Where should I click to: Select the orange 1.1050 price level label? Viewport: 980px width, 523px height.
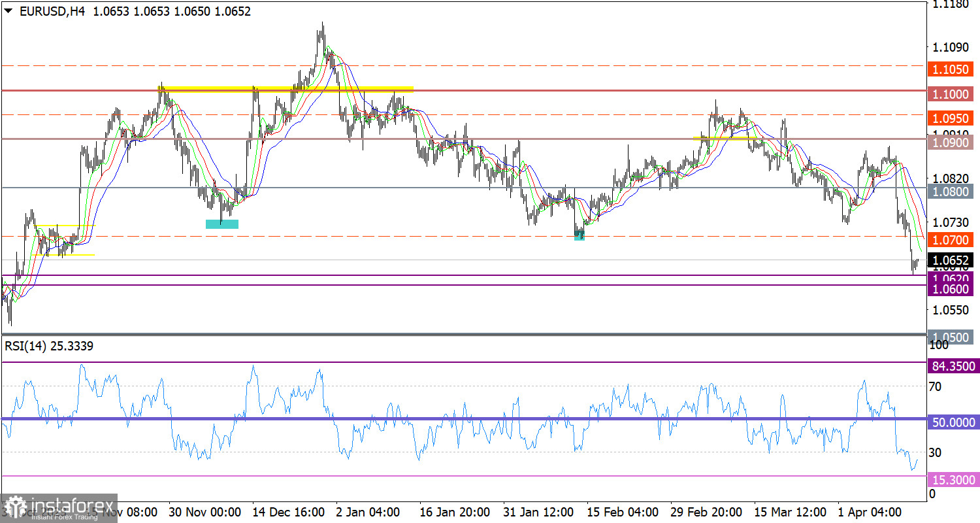tap(952, 70)
